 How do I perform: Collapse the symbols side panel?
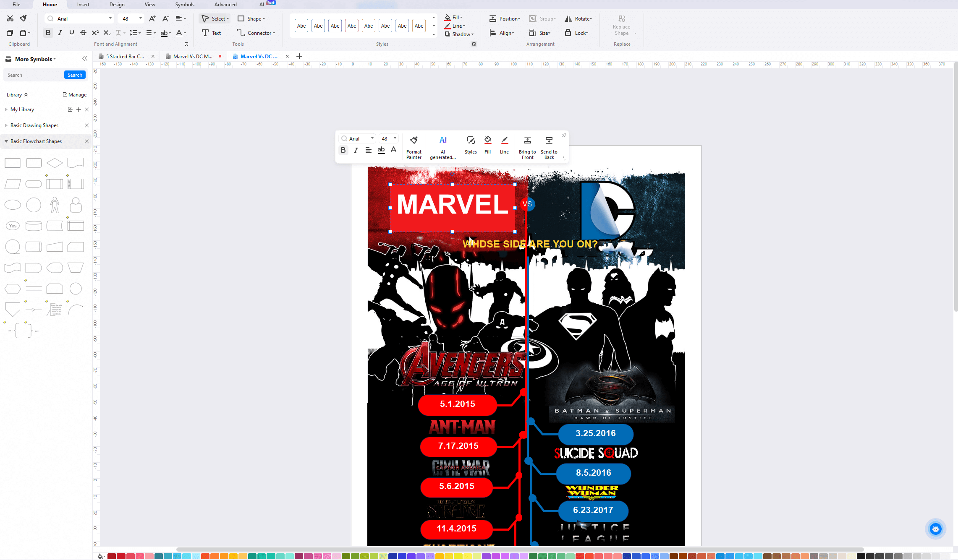(x=85, y=59)
